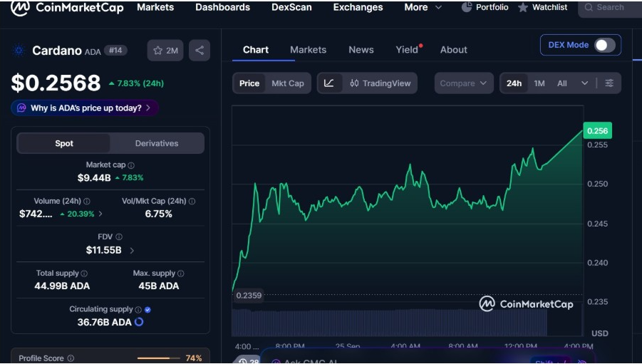642x364 pixels.
Task: Toggle DEX Mode switch
Action: coord(605,45)
